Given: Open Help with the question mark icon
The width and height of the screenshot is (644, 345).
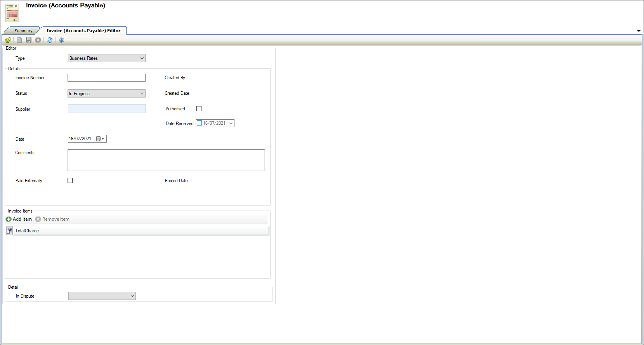Looking at the screenshot, I should [61, 40].
